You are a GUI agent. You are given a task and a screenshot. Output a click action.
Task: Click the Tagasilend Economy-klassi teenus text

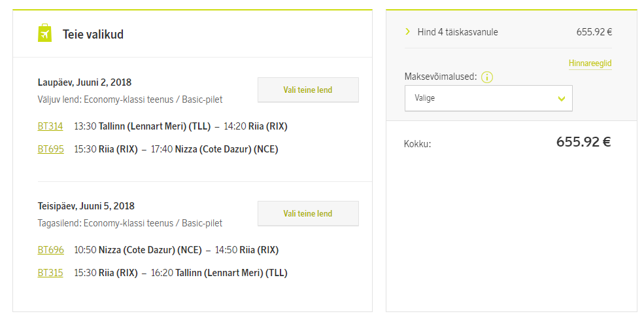point(130,224)
